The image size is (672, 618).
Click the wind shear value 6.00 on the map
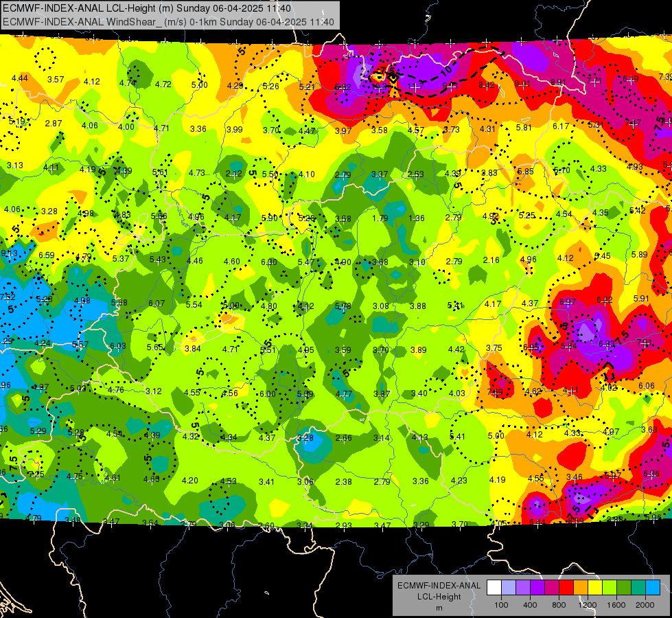point(268,394)
